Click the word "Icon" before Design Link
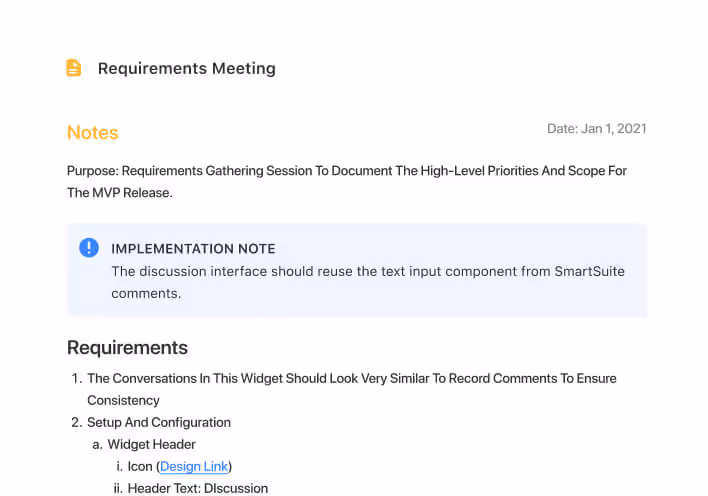Screen dimensions: 708x496 140,466
